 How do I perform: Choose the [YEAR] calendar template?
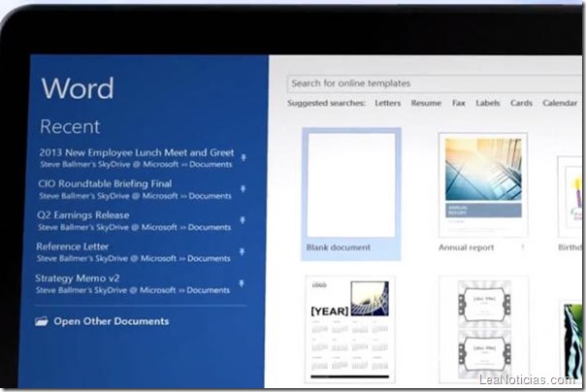coord(350,330)
